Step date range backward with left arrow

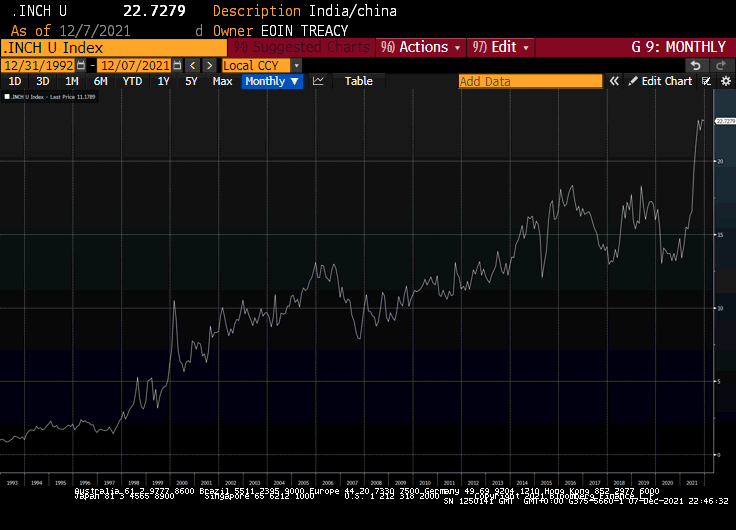point(192,65)
